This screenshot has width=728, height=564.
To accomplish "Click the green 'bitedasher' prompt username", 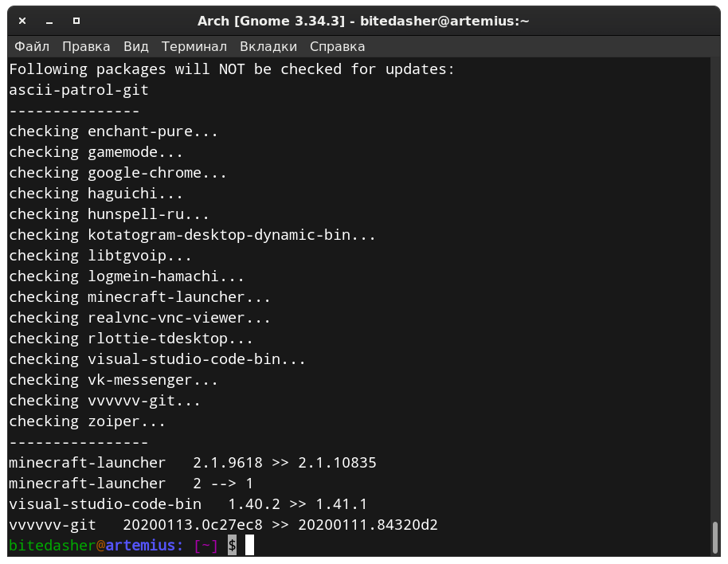I will pyautogui.click(x=53, y=545).
